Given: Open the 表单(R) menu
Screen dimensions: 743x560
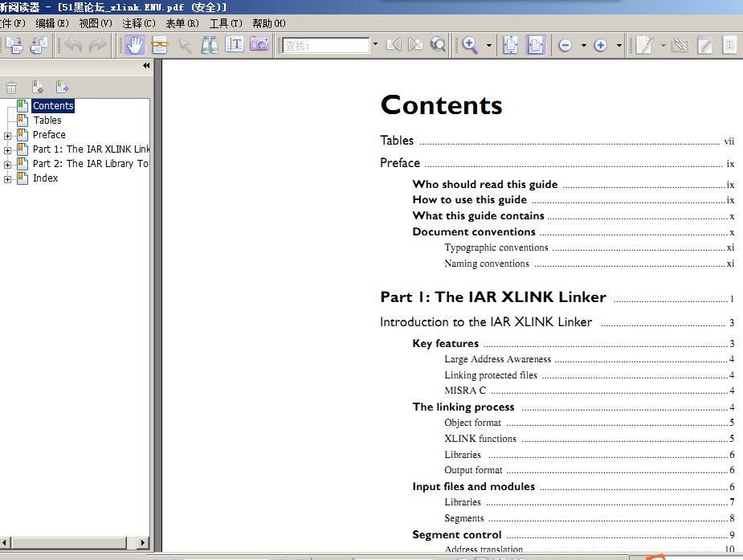Looking at the screenshot, I should pos(182,23).
